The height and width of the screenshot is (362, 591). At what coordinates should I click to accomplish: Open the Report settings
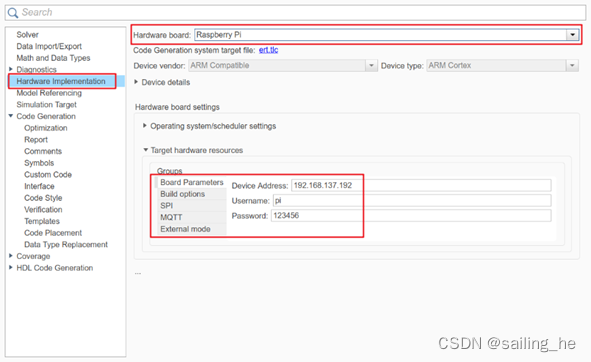tap(36, 140)
